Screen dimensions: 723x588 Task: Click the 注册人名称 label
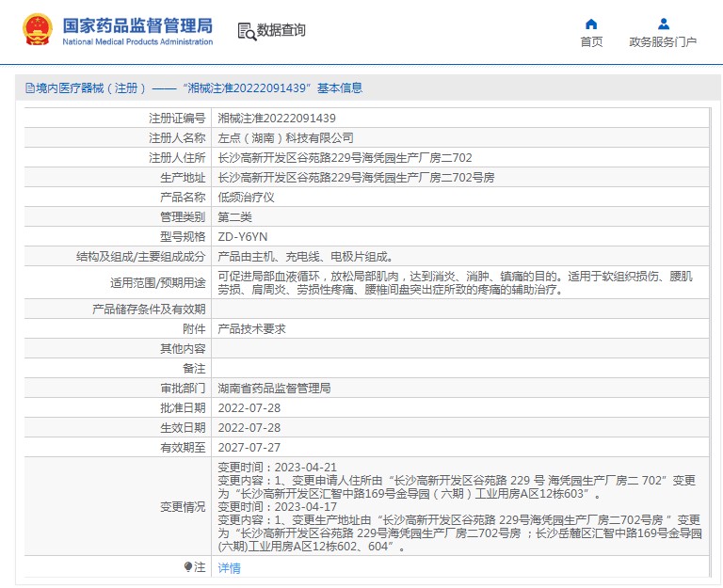[x=177, y=138]
